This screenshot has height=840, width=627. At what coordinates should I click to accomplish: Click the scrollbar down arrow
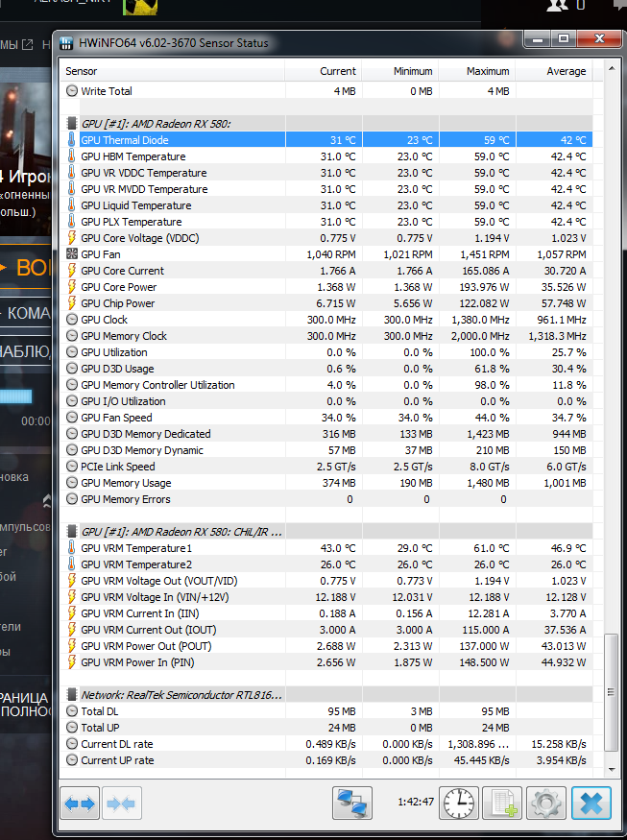[611, 770]
